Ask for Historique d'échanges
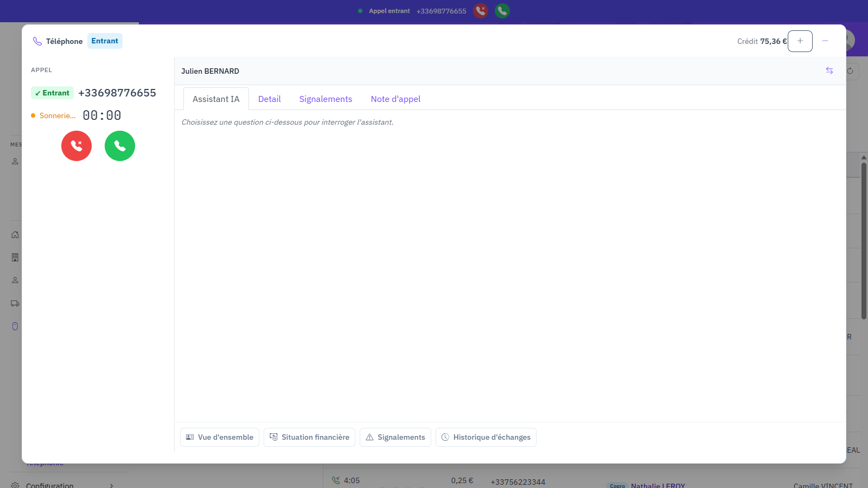The image size is (868, 488). (486, 437)
